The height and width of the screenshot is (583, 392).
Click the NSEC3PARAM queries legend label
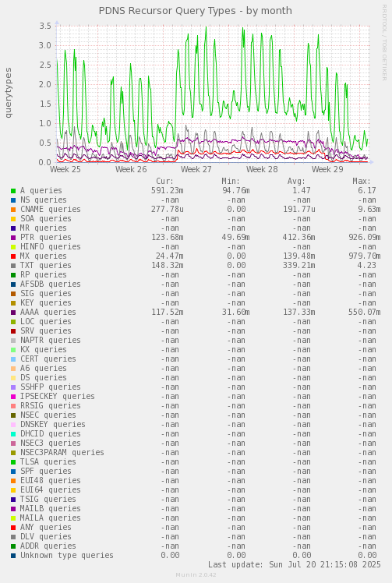click(62, 453)
